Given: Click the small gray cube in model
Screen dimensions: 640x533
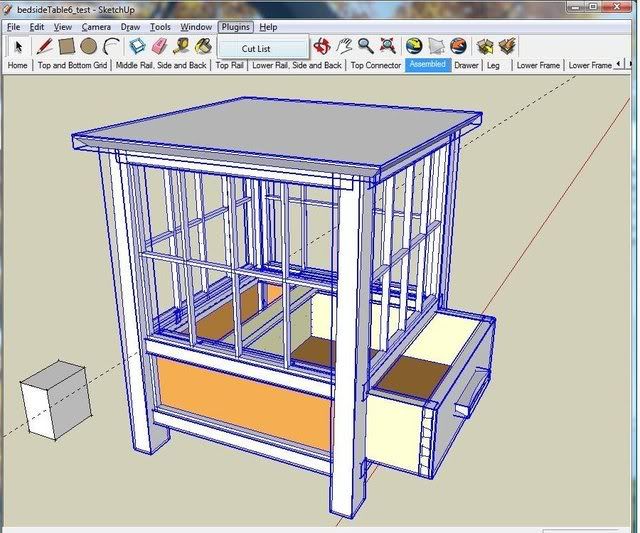Looking at the screenshot, I should coord(56,400).
